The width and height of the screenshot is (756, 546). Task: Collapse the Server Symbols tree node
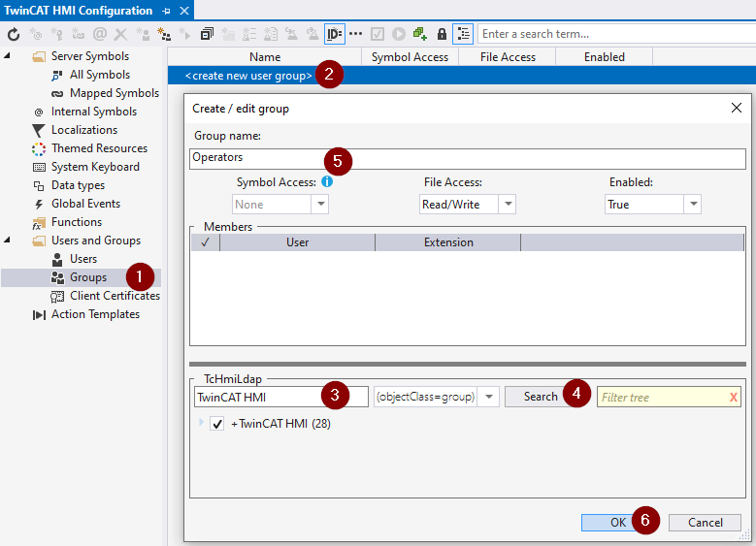(x=7, y=55)
